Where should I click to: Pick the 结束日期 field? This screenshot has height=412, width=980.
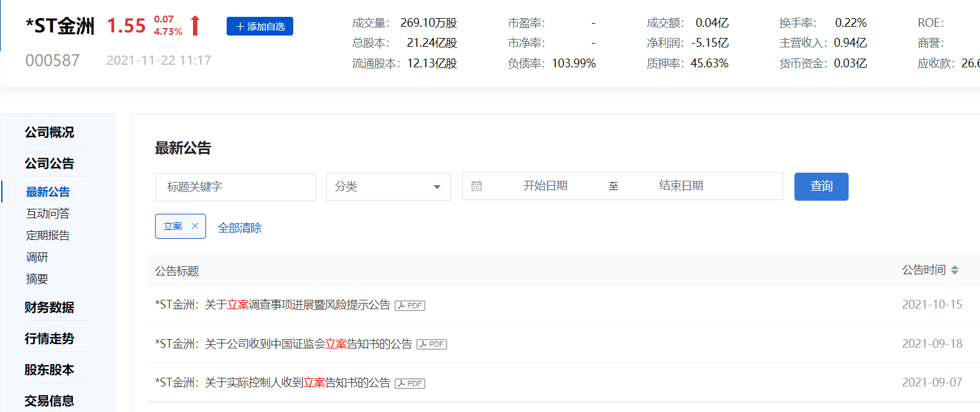point(681,186)
